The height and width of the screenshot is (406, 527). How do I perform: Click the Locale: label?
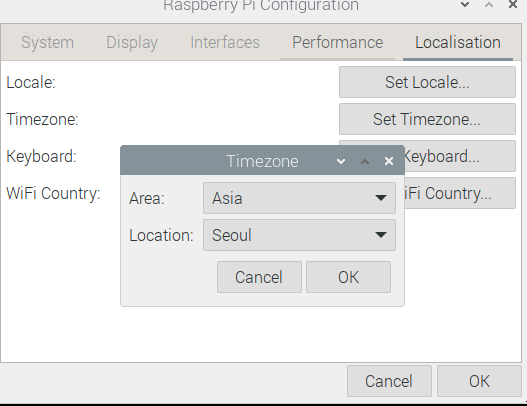coord(31,82)
